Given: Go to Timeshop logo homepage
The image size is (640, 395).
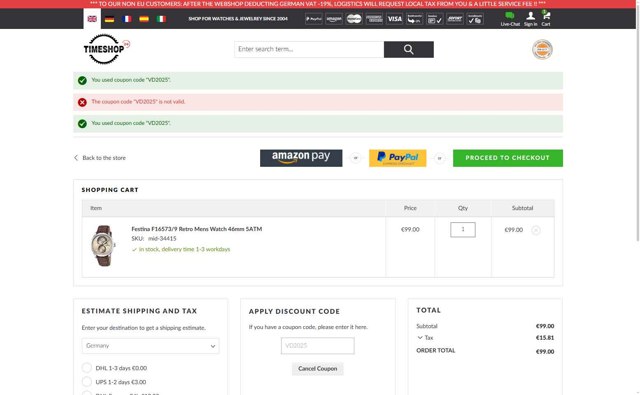Looking at the screenshot, I should pyautogui.click(x=106, y=49).
